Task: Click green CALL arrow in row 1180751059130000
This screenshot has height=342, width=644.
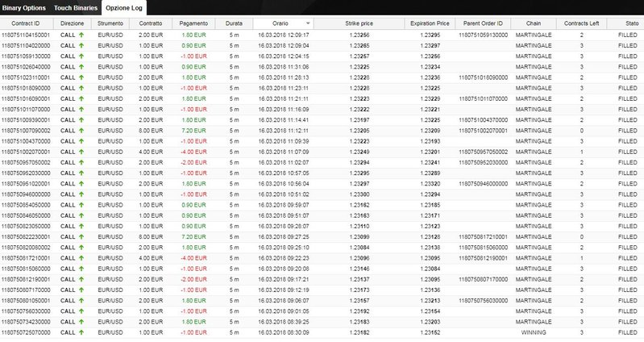Action: pyautogui.click(x=81, y=56)
